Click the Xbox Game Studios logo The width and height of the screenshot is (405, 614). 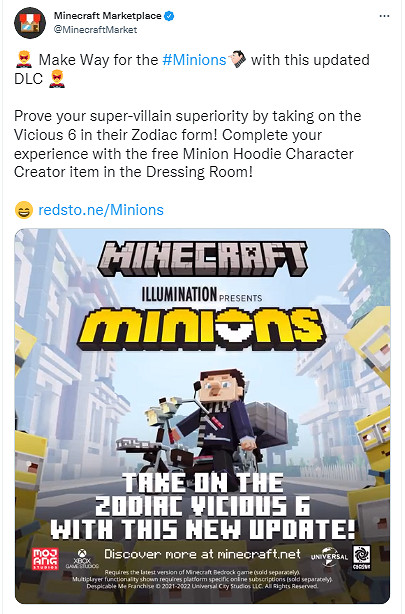82,559
